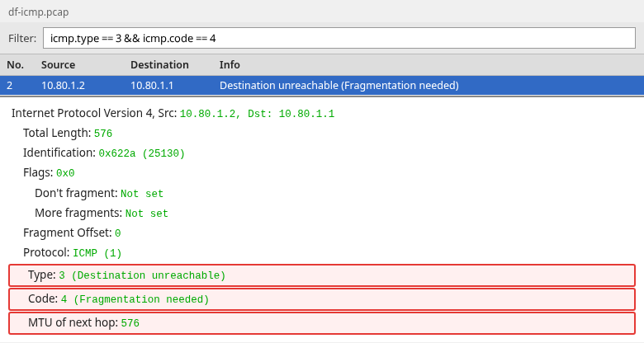Select the Flags: 0x0 field
644x343 pixels.
(x=49, y=172)
